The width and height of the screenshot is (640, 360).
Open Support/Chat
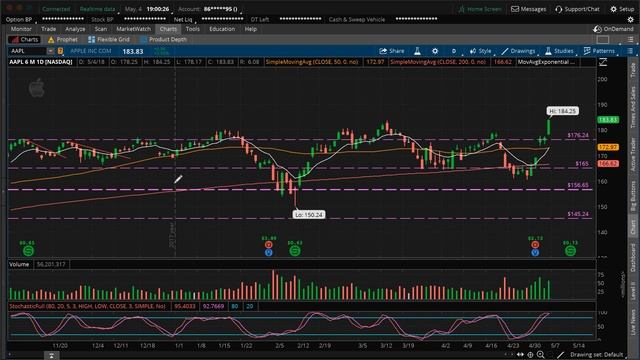point(577,9)
